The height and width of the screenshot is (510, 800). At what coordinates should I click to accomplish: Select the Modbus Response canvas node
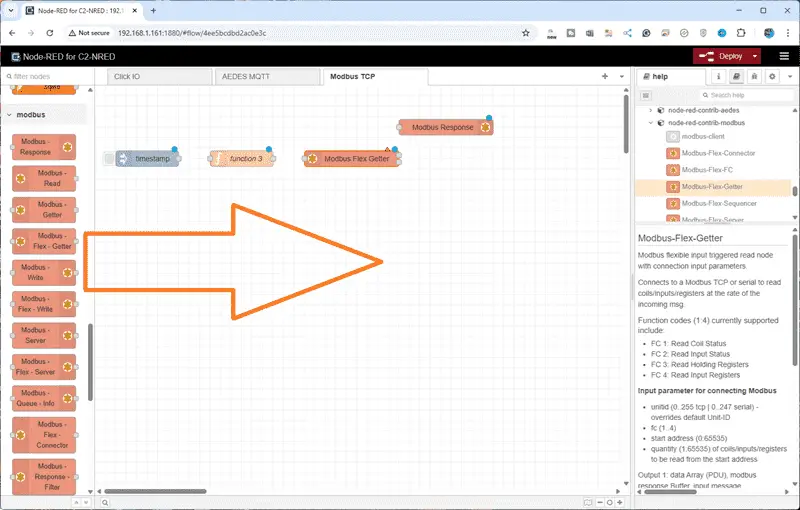click(x=446, y=128)
